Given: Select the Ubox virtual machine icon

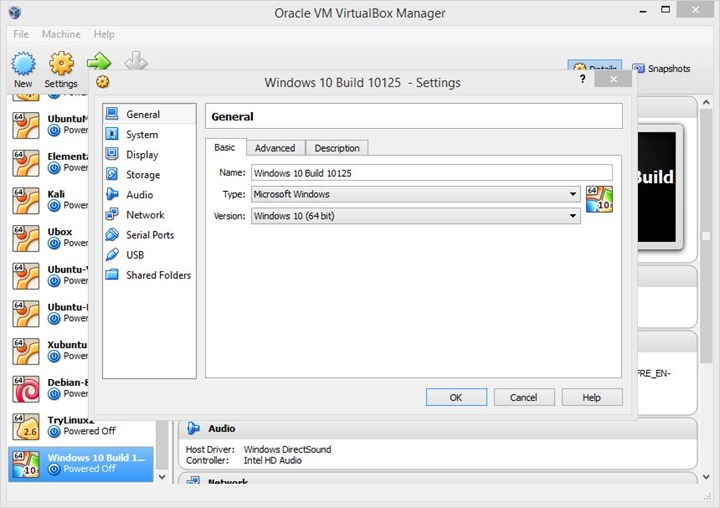Looking at the screenshot, I should click(x=26, y=238).
